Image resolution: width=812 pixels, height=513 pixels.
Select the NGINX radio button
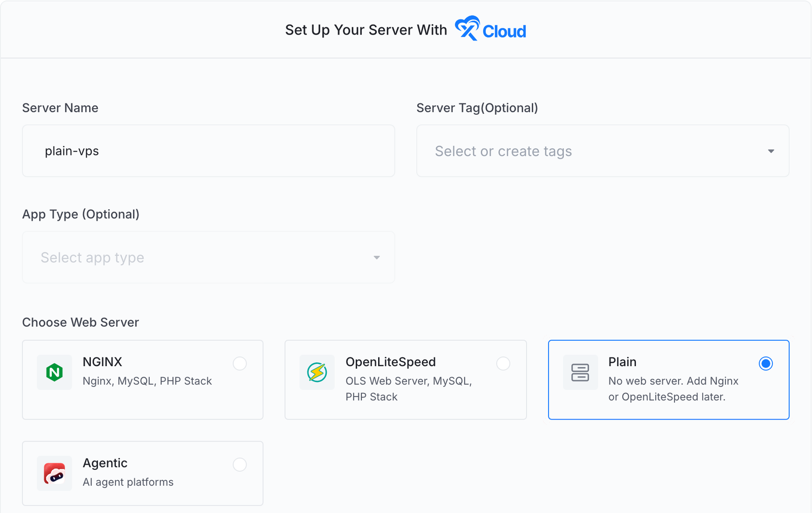pos(240,364)
